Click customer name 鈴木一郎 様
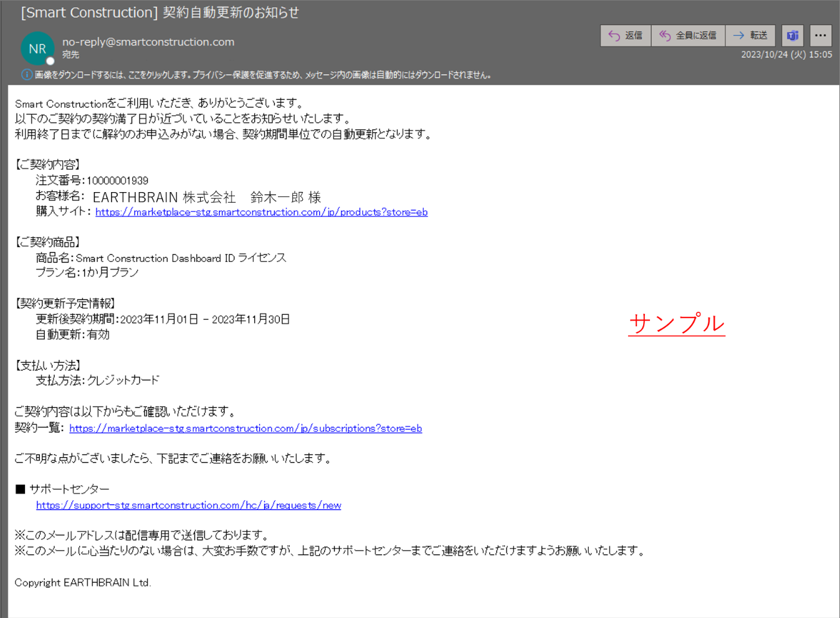 point(285,197)
